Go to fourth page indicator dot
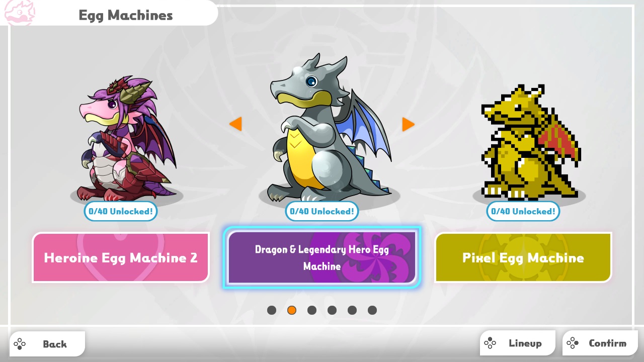 click(332, 310)
